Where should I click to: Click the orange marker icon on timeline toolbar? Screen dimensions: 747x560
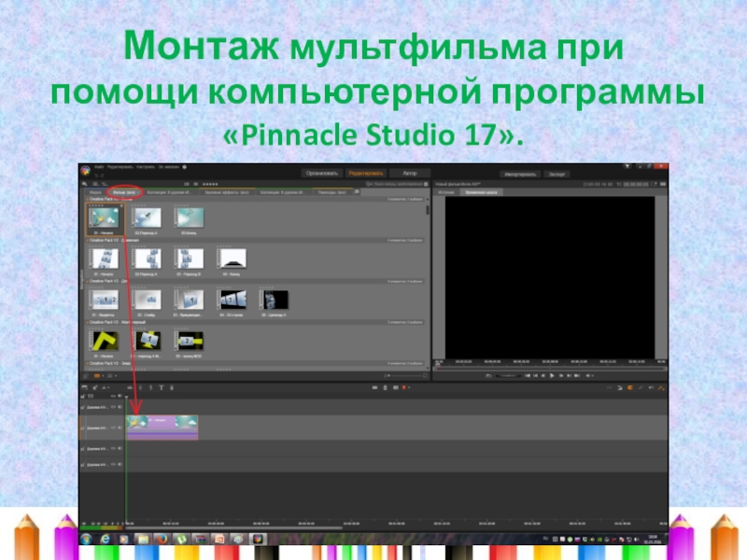pos(404,388)
